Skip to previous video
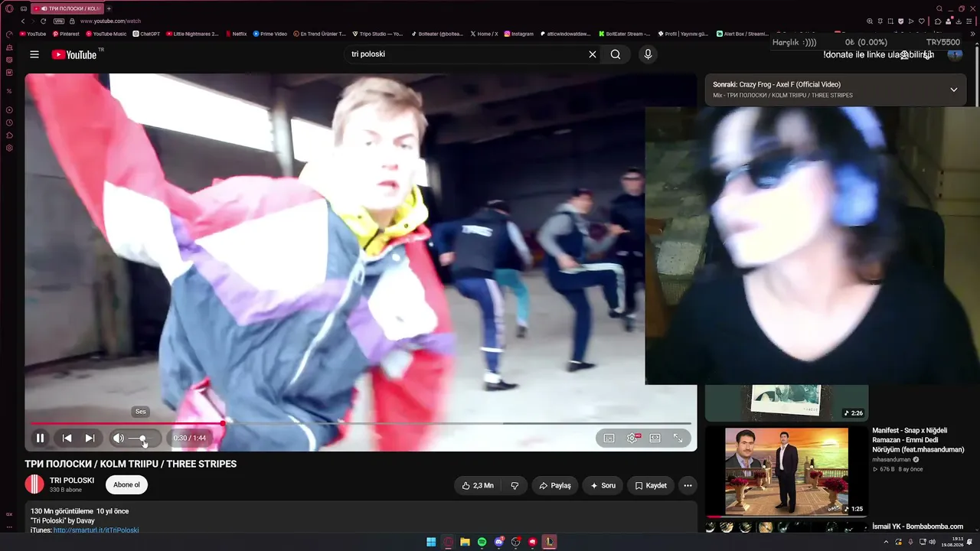Screen dimensions: 980x551 [67, 439]
